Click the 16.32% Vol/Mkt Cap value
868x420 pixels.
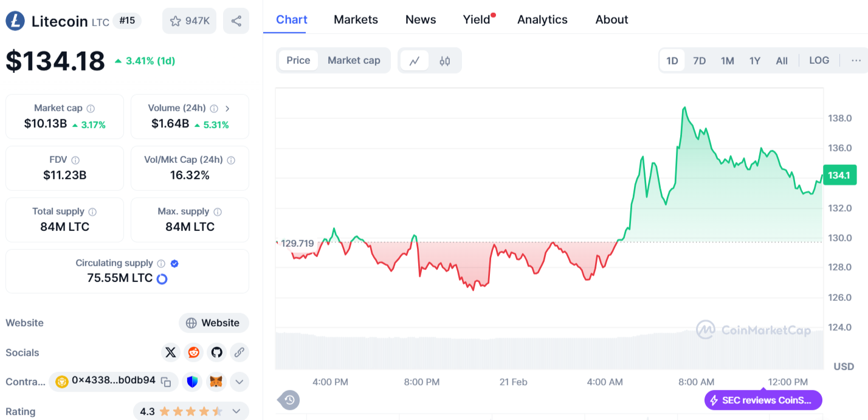tap(190, 176)
